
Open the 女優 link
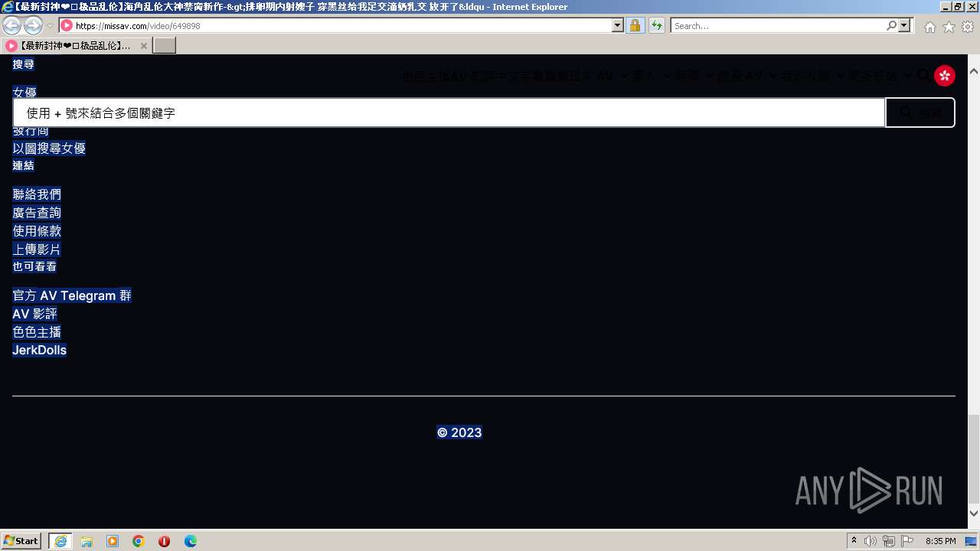24,92
